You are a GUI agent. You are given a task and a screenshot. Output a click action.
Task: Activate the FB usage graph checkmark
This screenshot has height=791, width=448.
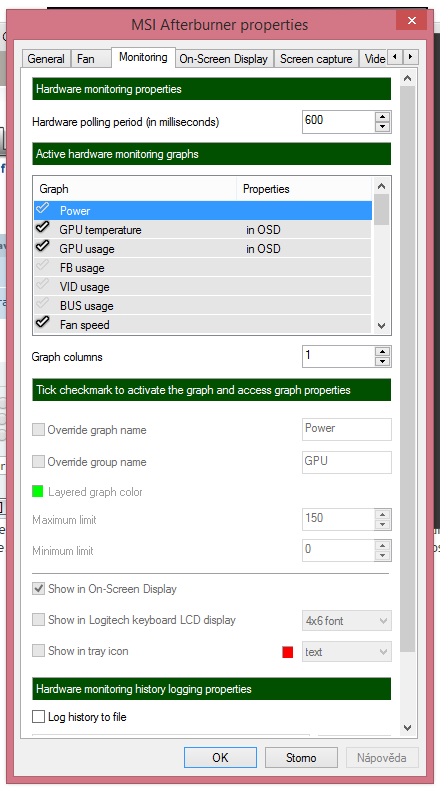pos(43,266)
